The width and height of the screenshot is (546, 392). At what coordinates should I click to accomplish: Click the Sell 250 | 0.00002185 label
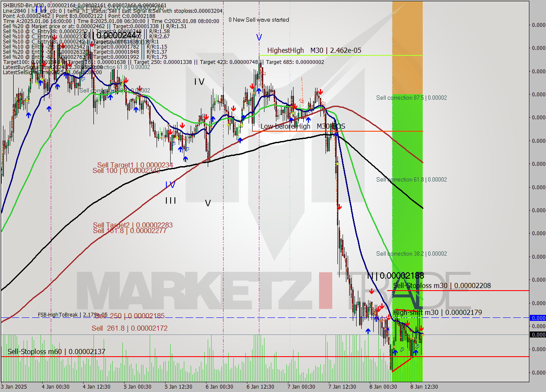click(x=131, y=316)
